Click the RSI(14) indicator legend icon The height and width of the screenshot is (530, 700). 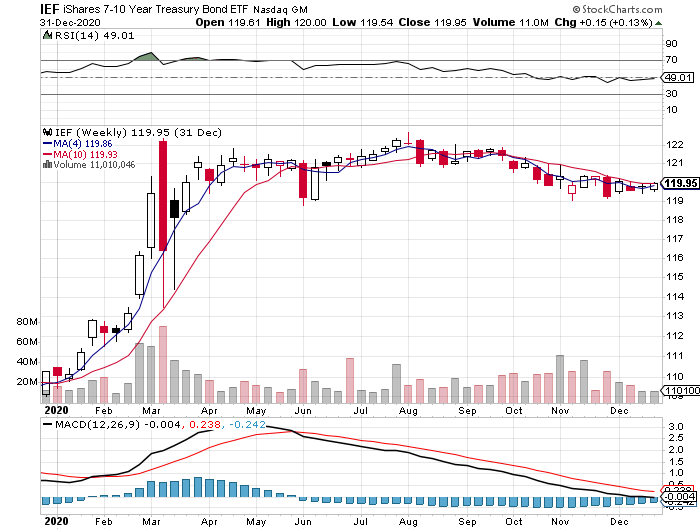[x=47, y=35]
